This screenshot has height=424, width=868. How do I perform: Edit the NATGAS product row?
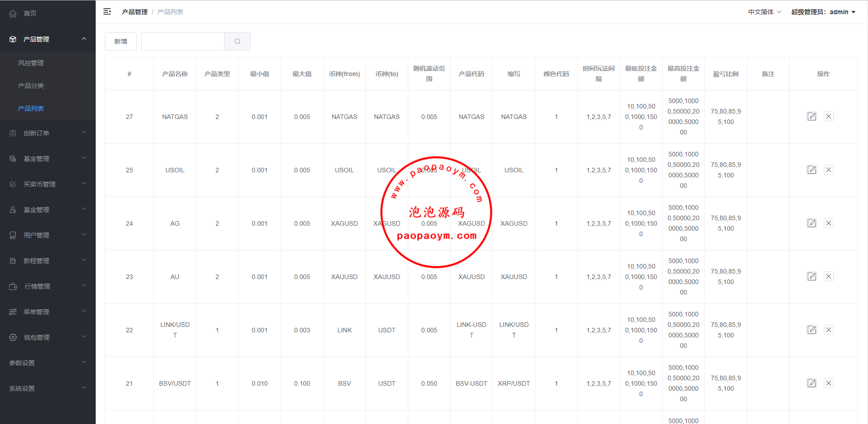coord(812,117)
